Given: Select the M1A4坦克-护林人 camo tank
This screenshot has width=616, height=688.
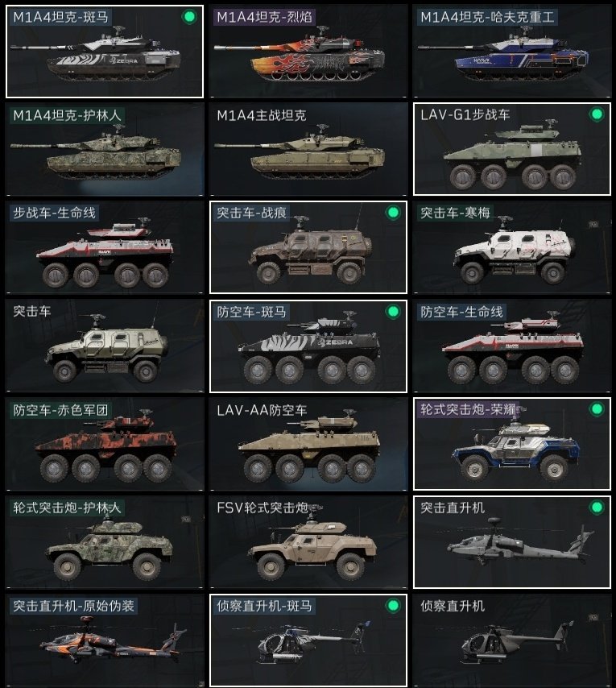Looking at the screenshot, I should tap(105, 149).
